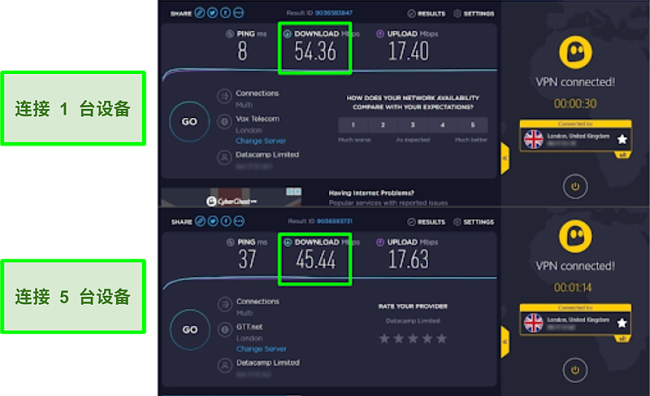Rate network availability 4
The image size is (650, 396).
coord(443,125)
